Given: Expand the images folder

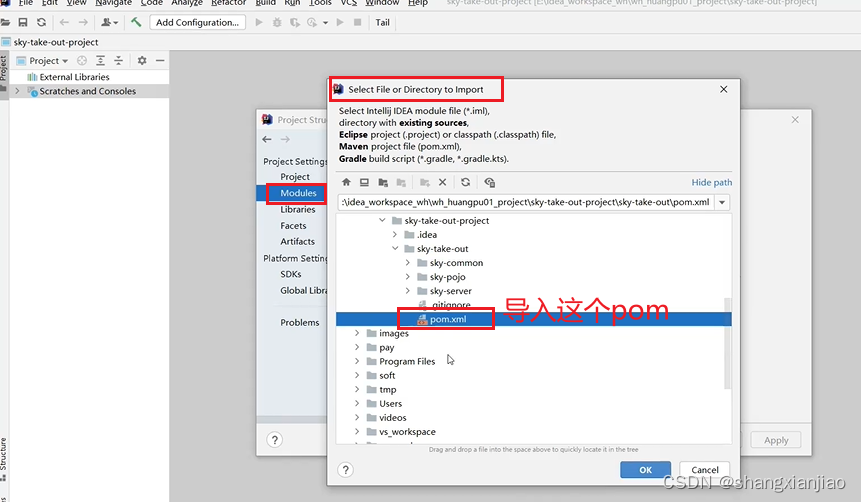Looking at the screenshot, I should 357,333.
